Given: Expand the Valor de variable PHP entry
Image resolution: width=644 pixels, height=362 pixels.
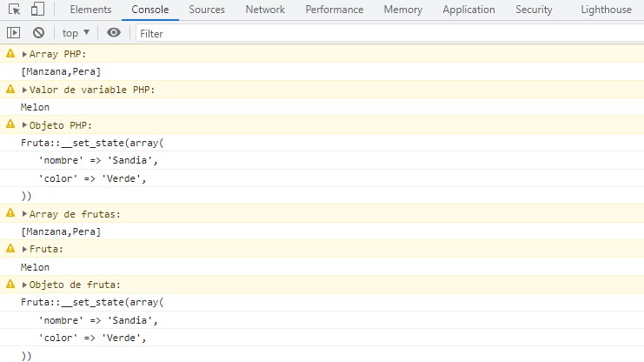Looking at the screenshot, I should 24,90.
